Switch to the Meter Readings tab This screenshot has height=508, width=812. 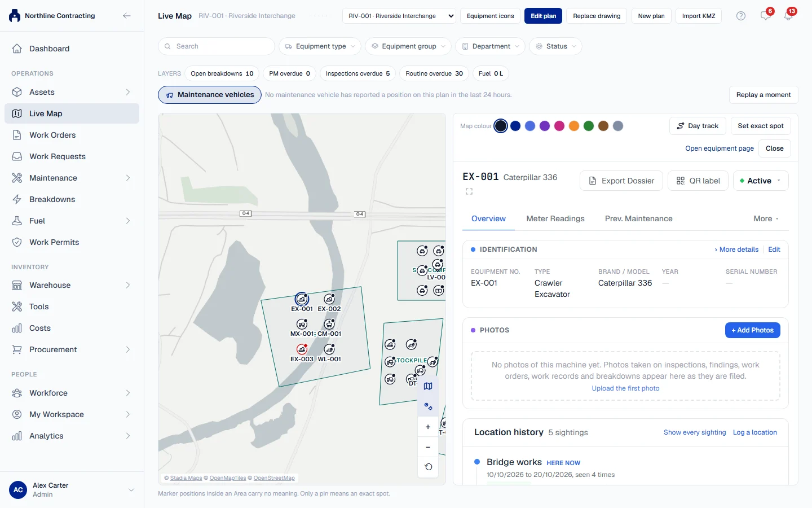point(555,218)
